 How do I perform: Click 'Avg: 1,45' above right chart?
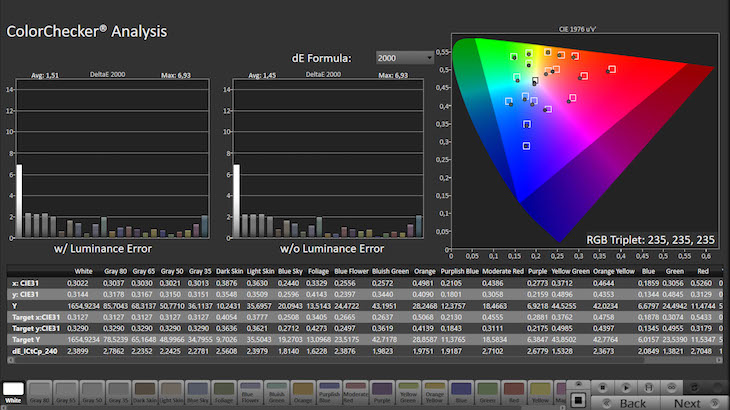pos(262,75)
